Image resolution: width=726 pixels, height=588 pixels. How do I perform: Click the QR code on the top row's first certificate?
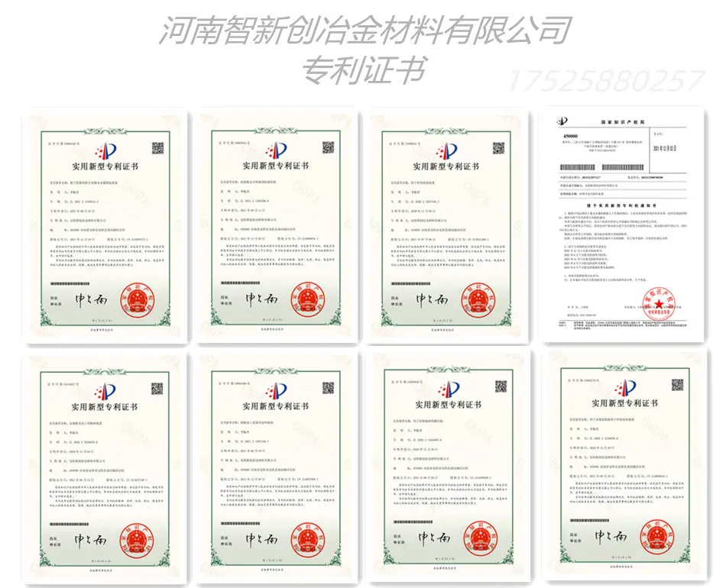[158, 148]
